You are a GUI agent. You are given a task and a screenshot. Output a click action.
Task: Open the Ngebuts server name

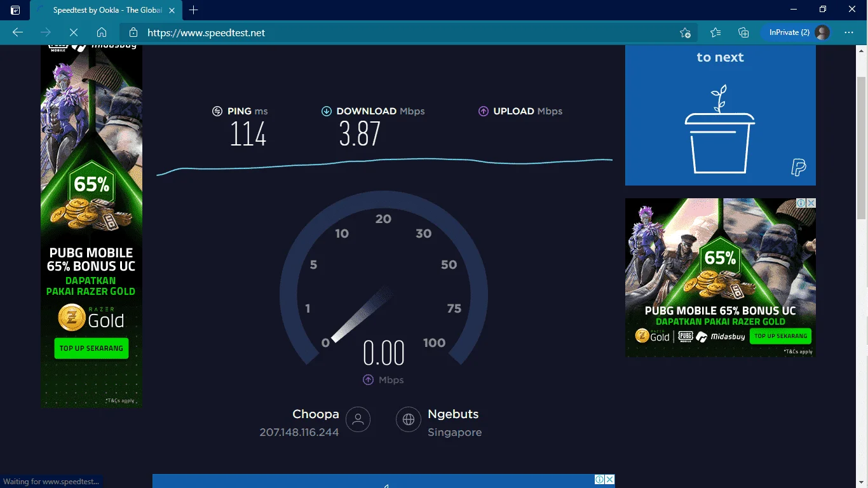click(453, 414)
